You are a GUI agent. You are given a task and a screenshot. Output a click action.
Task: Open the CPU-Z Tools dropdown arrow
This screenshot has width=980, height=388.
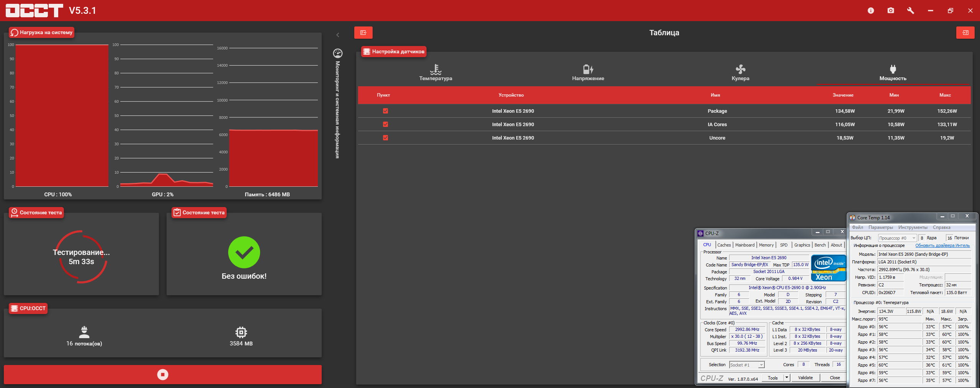click(x=787, y=378)
